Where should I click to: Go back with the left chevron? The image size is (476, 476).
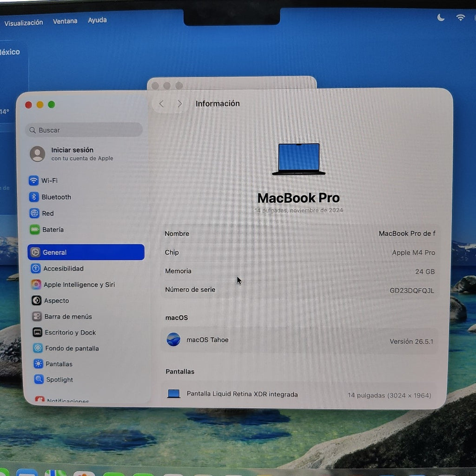161,104
